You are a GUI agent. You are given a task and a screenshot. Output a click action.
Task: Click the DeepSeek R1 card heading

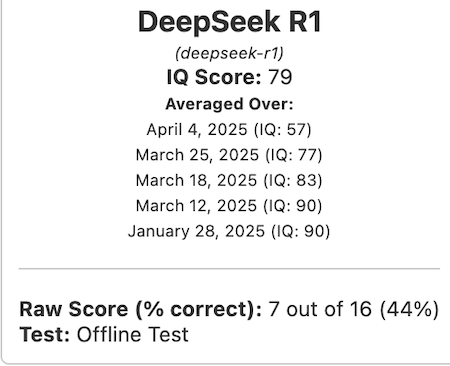point(229,22)
